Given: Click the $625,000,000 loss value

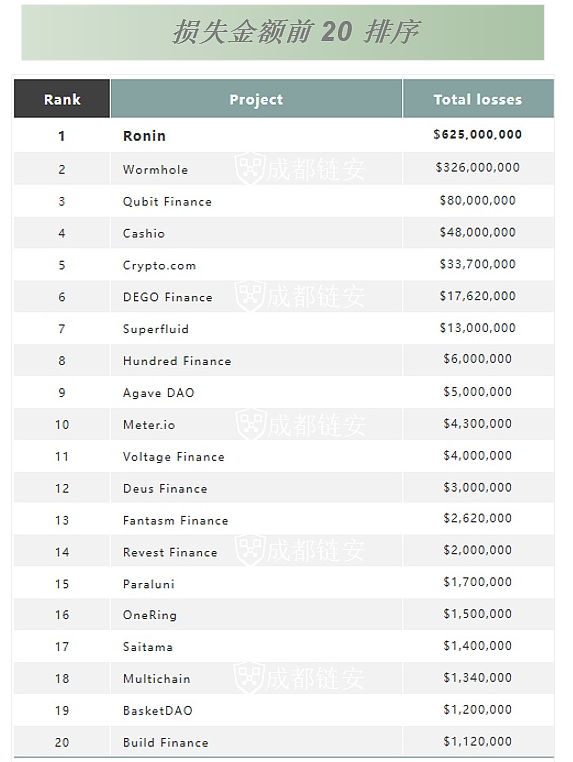Looking at the screenshot, I should pyautogui.click(x=478, y=134).
